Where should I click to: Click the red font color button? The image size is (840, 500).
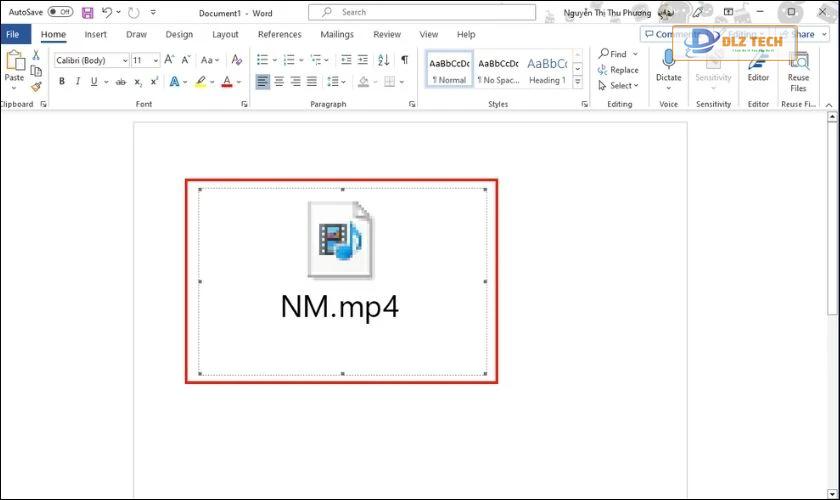[x=227, y=81]
